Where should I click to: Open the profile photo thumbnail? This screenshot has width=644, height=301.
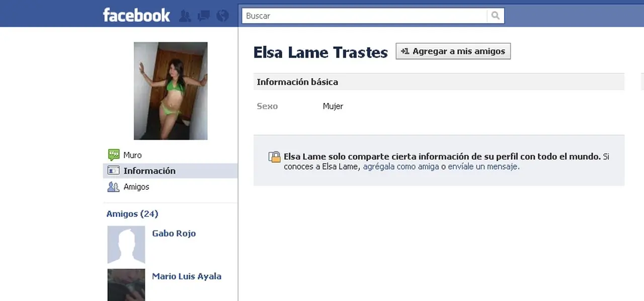tap(171, 91)
